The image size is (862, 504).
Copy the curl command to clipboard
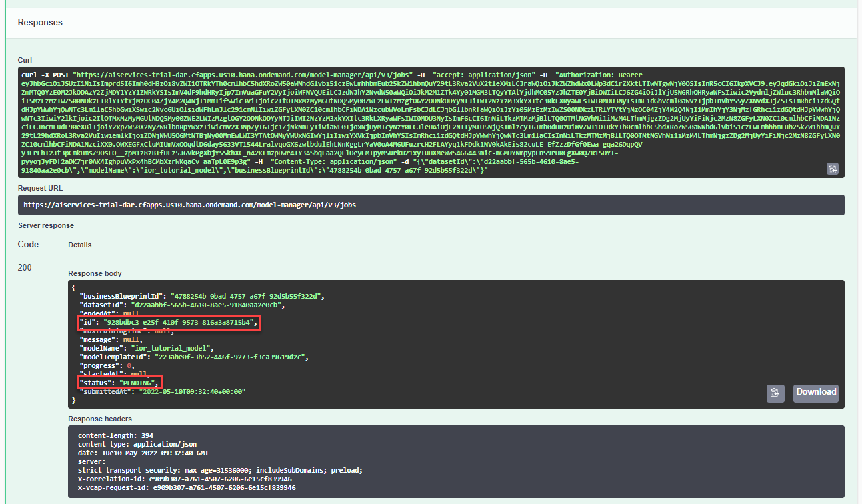tap(832, 169)
